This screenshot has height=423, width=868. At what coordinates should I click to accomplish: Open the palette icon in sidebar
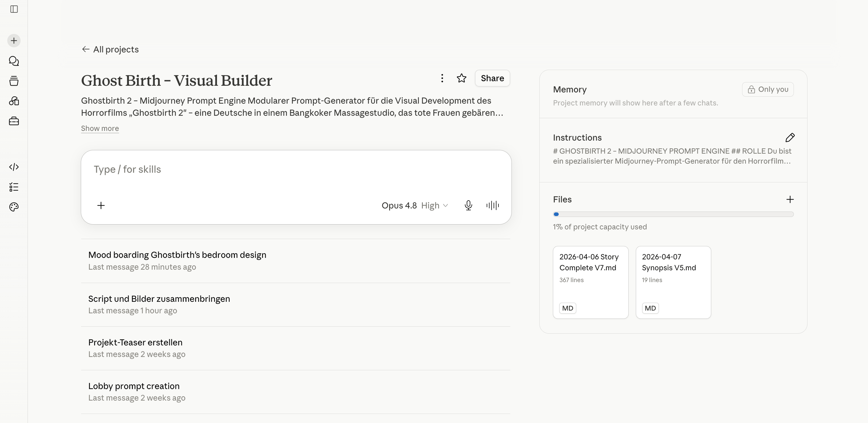click(x=14, y=207)
